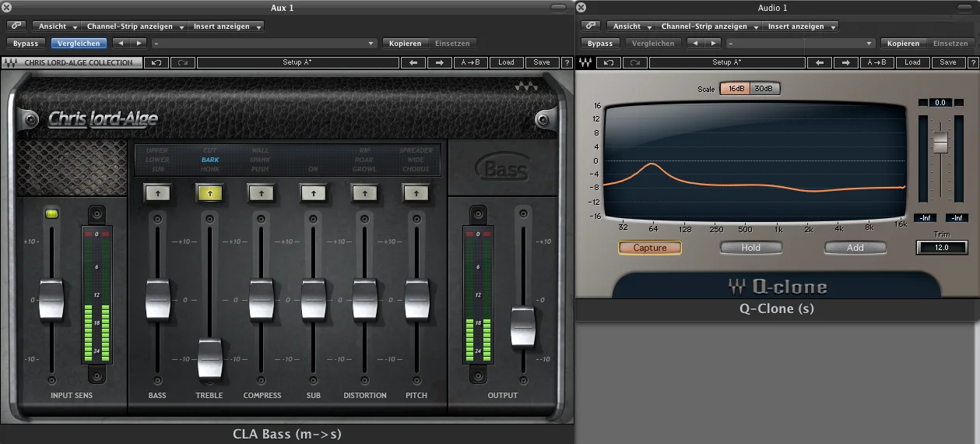Cycle the Distortion mode arrow button
980x444 pixels.
(364, 192)
